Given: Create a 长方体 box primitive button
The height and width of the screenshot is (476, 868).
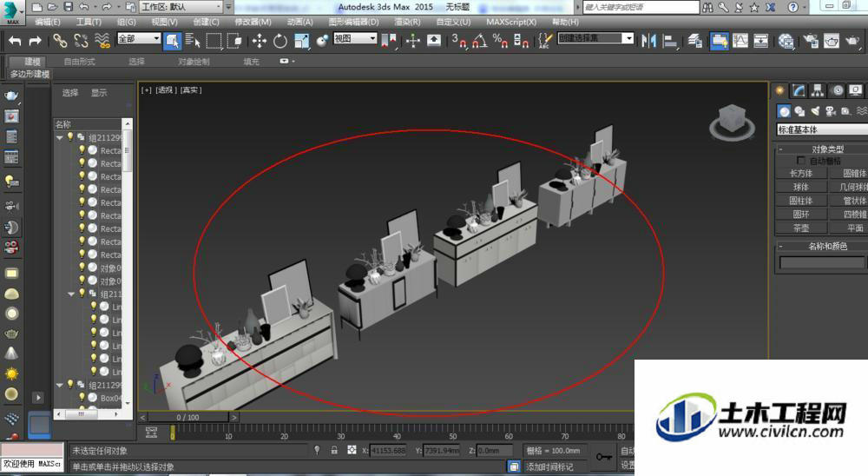Looking at the screenshot, I should coord(800,174).
